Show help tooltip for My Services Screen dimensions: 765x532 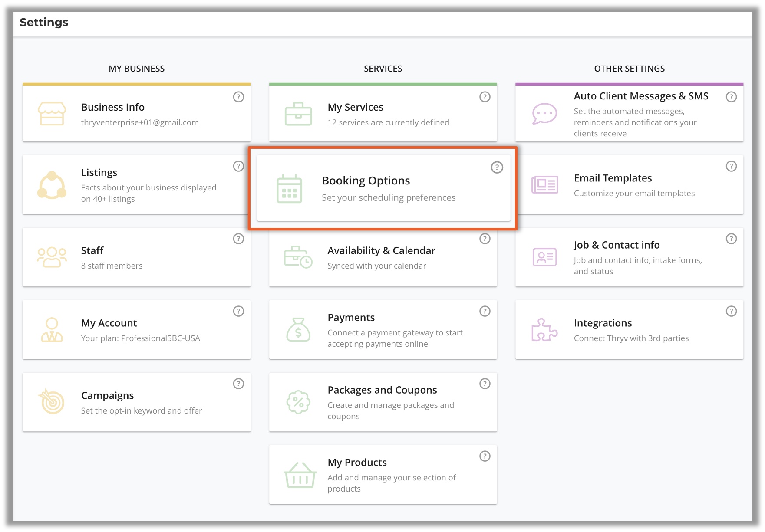click(485, 97)
